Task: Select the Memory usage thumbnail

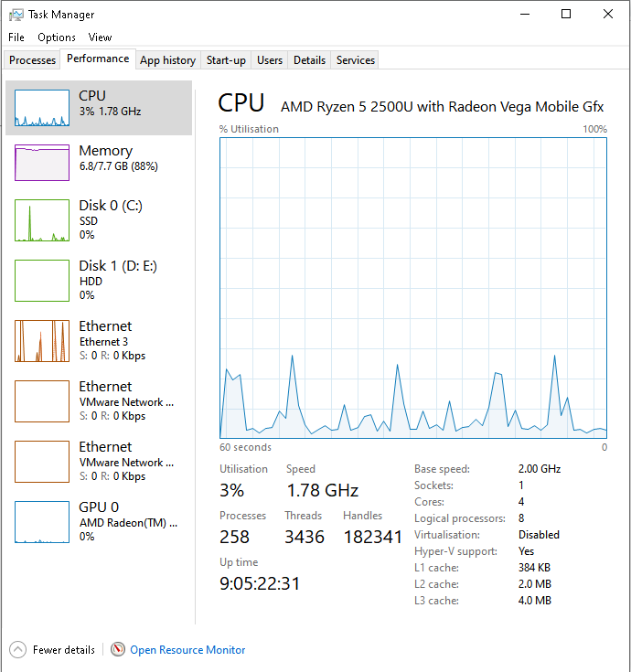Action: click(42, 163)
